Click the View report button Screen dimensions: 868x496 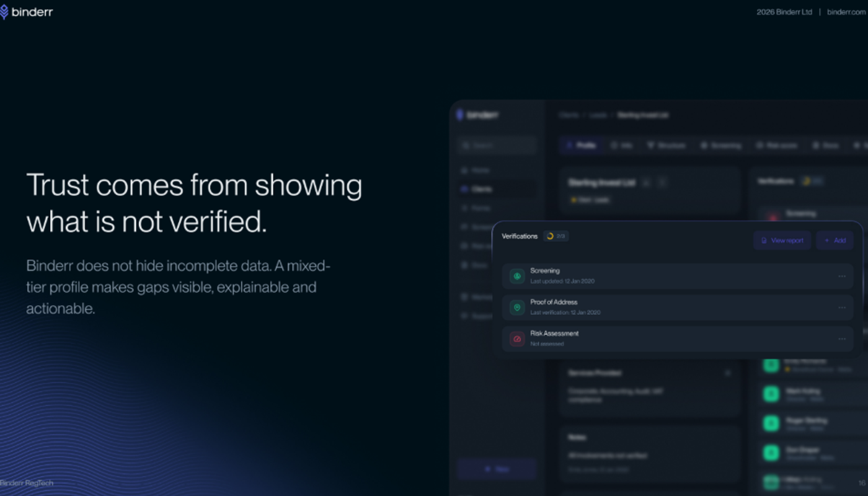782,241
